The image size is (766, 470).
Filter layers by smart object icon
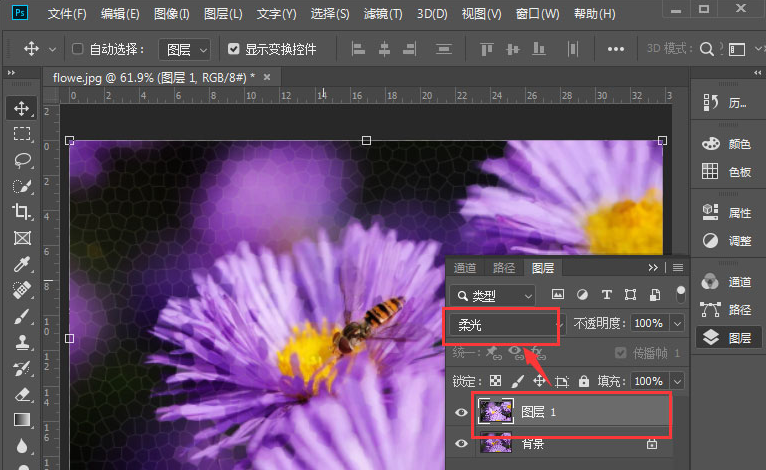coord(655,295)
